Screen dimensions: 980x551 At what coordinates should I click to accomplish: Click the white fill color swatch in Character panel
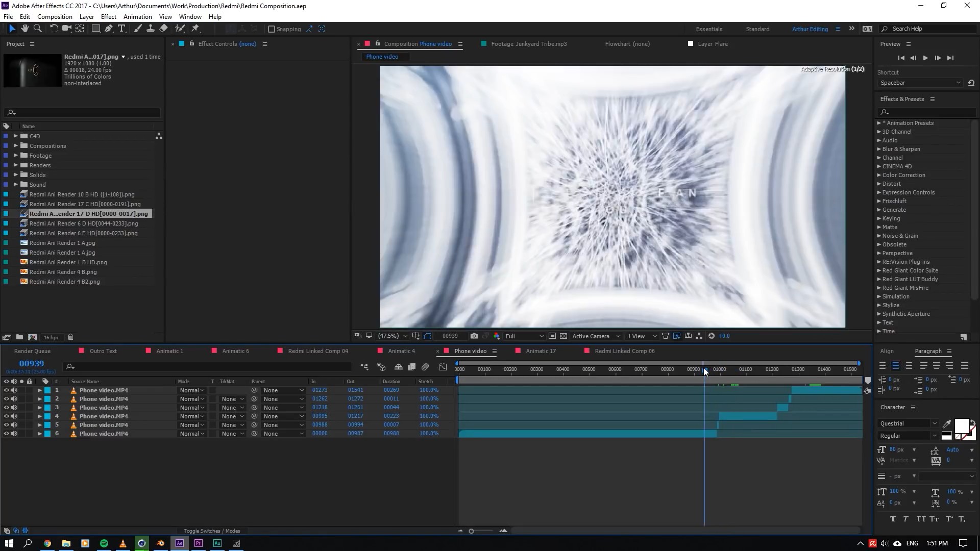point(961,425)
